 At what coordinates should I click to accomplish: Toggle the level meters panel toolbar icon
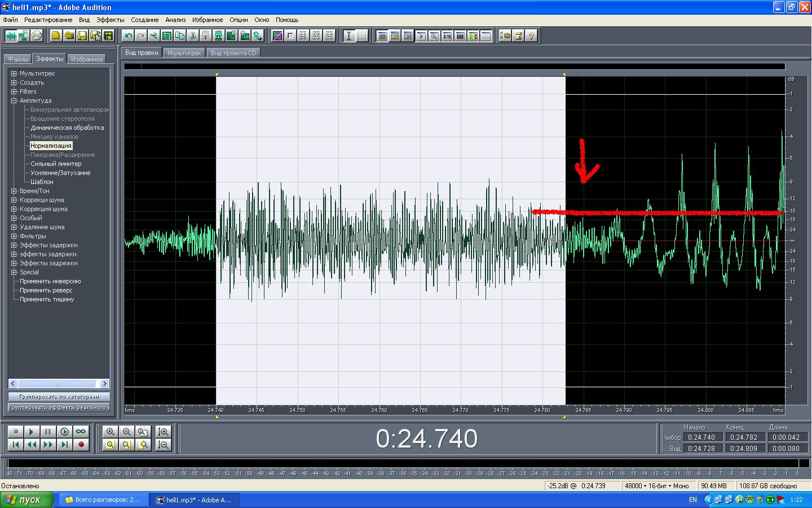click(x=473, y=36)
